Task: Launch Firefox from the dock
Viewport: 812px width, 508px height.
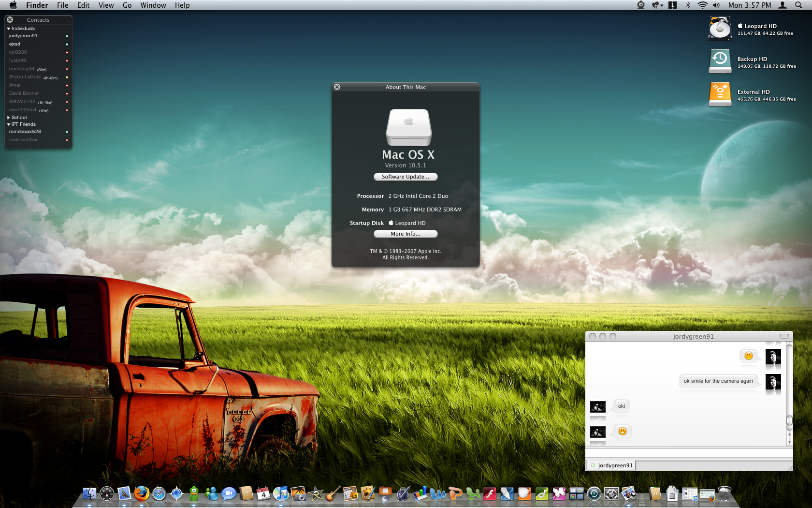Action: 142,493
